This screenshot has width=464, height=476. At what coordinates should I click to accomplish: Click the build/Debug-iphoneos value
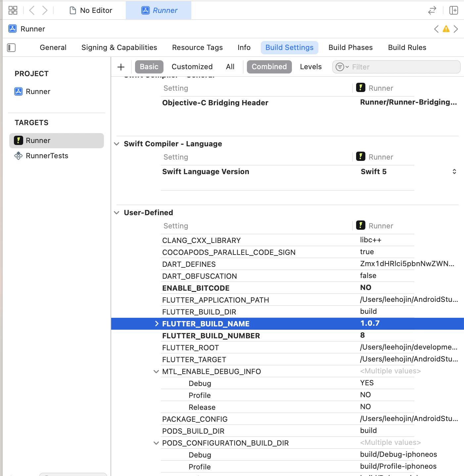coord(398,454)
